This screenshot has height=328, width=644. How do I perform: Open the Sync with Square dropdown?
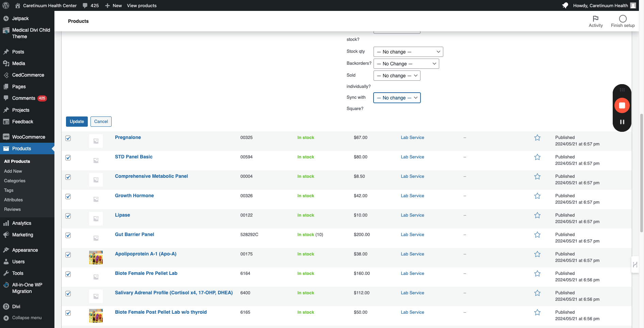pos(397,98)
